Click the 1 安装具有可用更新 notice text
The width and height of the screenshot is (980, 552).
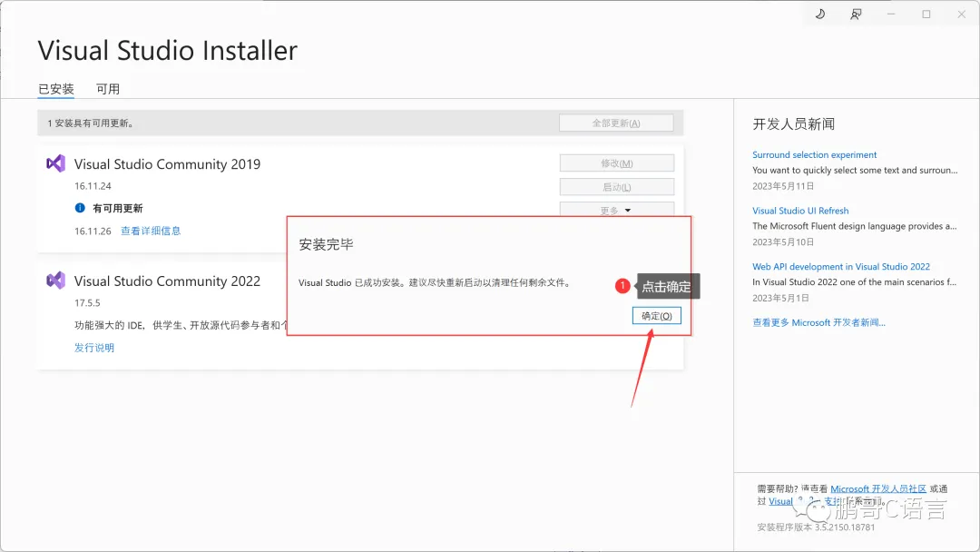coord(91,123)
